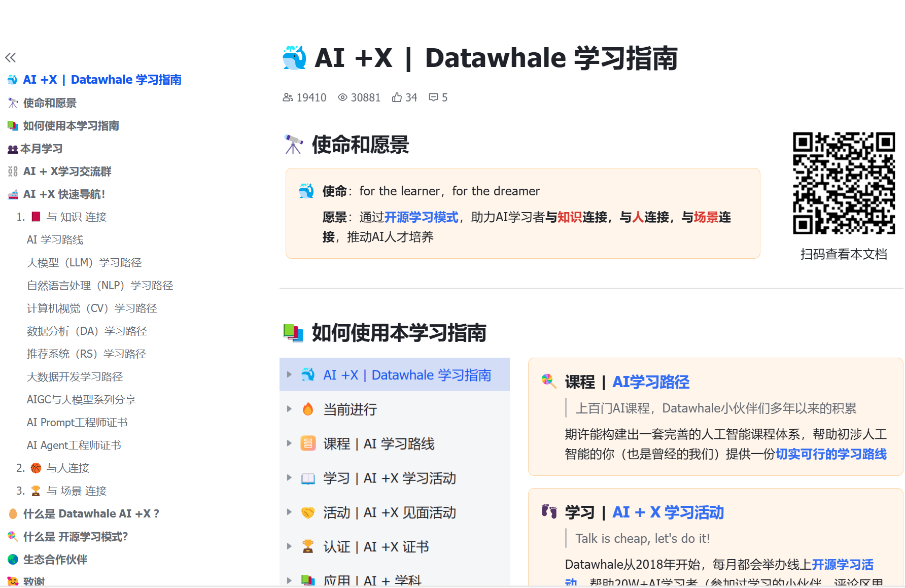The image size is (905, 588).
Task: Click the sidebar link icon for AI + X学习交流群
Action: [x=13, y=171]
